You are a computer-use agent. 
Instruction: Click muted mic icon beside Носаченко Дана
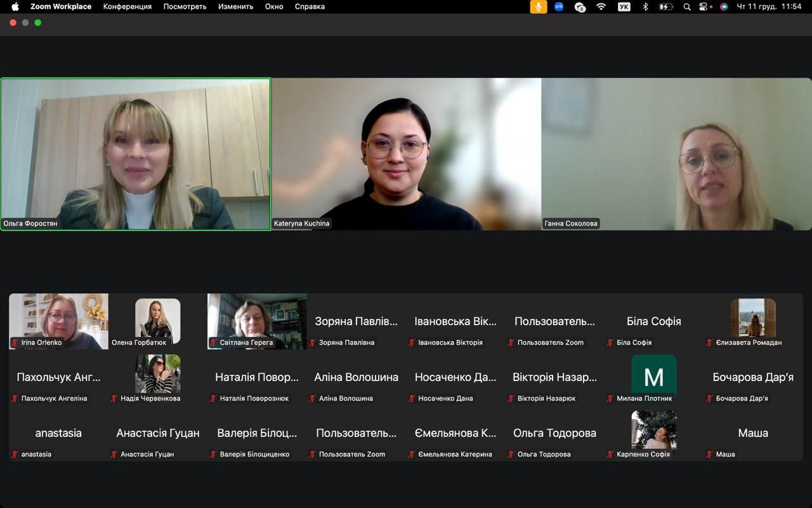coord(412,399)
